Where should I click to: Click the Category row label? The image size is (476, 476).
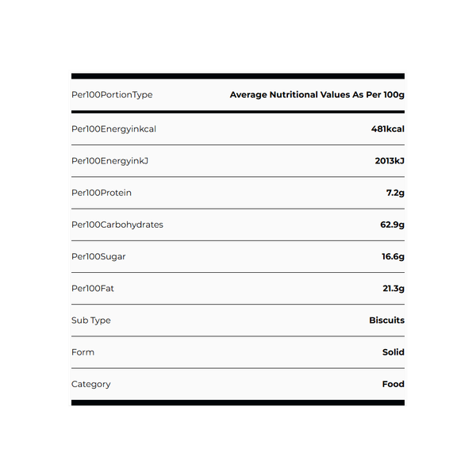pyautogui.click(x=91, y=384)
